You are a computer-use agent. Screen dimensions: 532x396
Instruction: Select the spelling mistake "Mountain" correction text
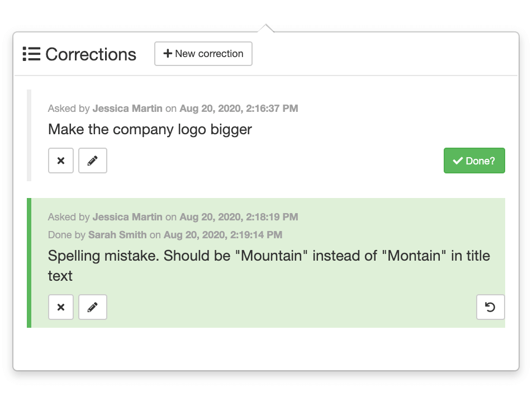click(268, 256)
